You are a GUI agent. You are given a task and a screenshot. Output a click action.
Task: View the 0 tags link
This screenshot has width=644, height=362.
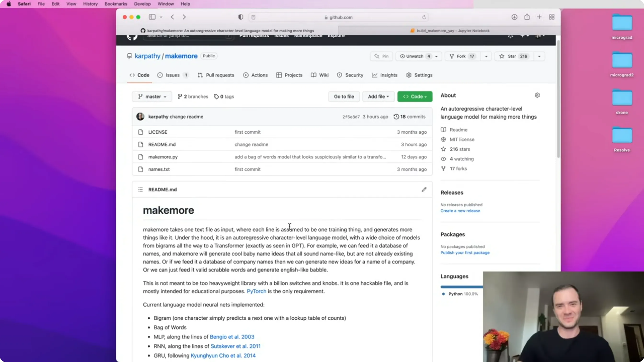[224, 96]
